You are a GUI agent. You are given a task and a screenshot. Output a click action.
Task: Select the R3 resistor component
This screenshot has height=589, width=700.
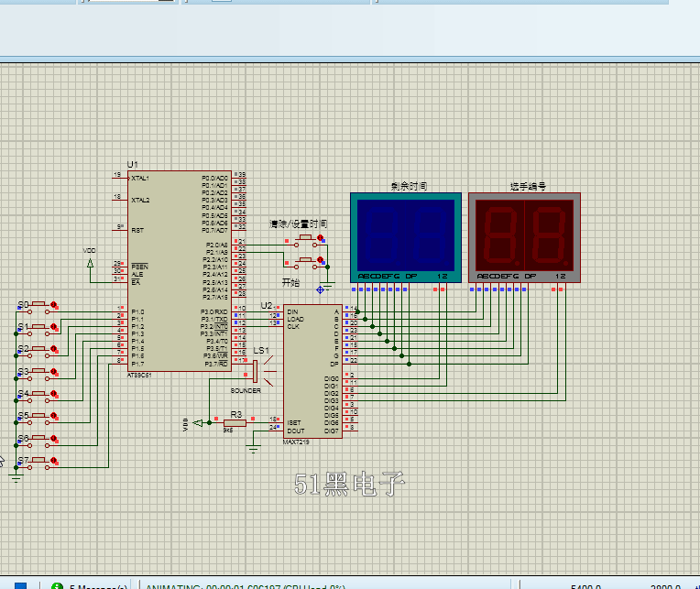pyautogui.click(x=235, y=423)
